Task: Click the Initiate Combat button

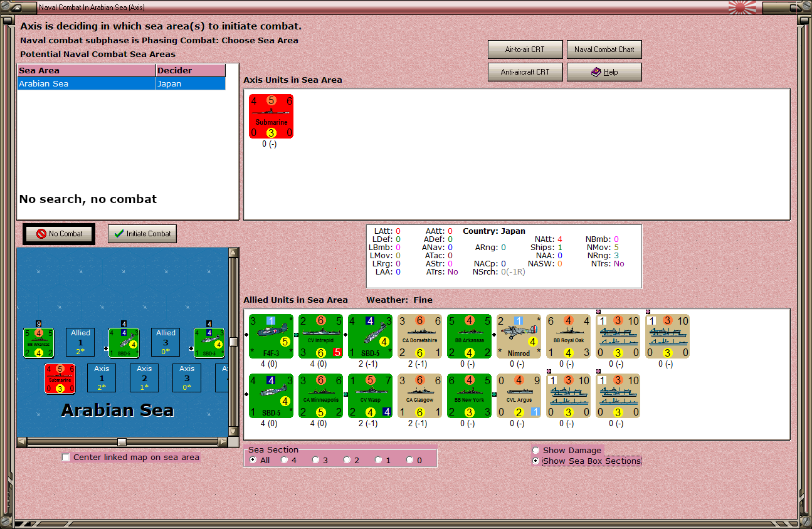Action: (142, 234)
